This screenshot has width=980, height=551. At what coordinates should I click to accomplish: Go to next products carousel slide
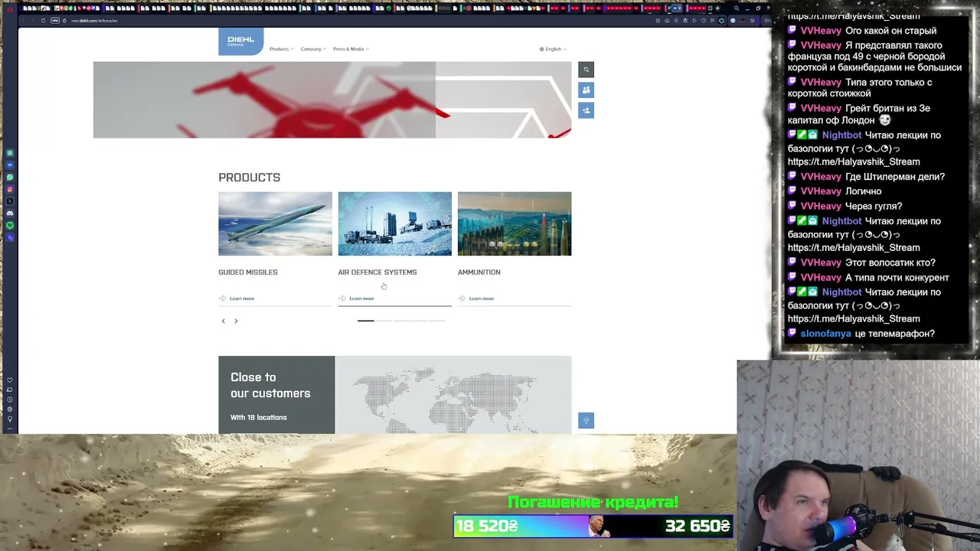[x=236, y=321]
